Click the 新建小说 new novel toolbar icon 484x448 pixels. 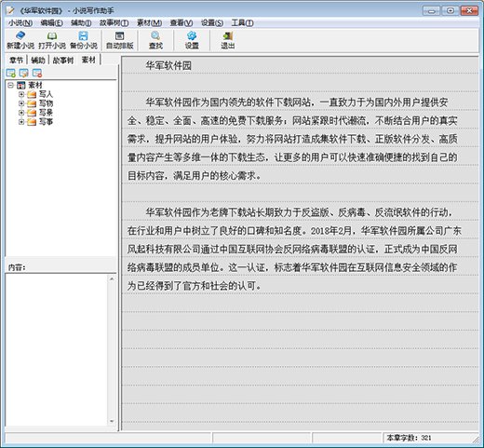(20, 40)
